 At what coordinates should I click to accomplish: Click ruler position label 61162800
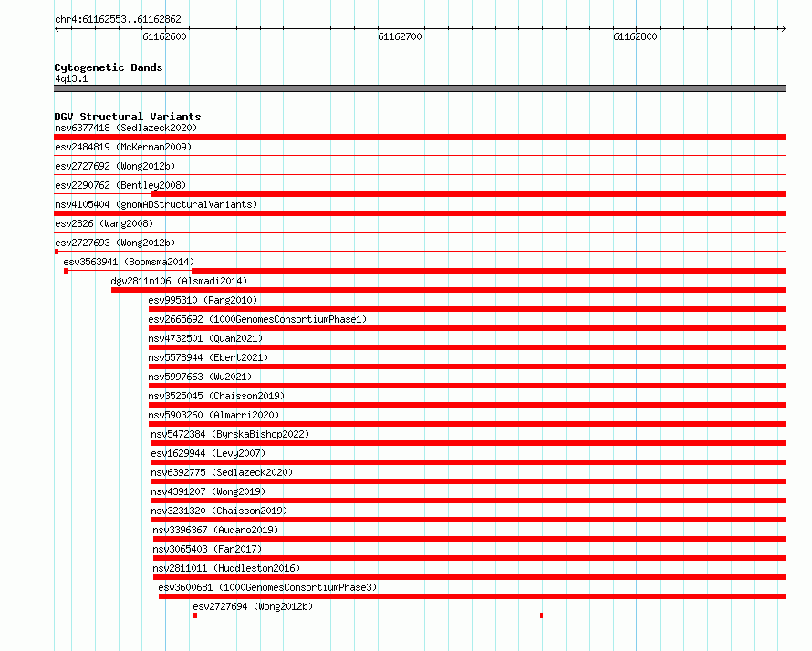[635, 36]
